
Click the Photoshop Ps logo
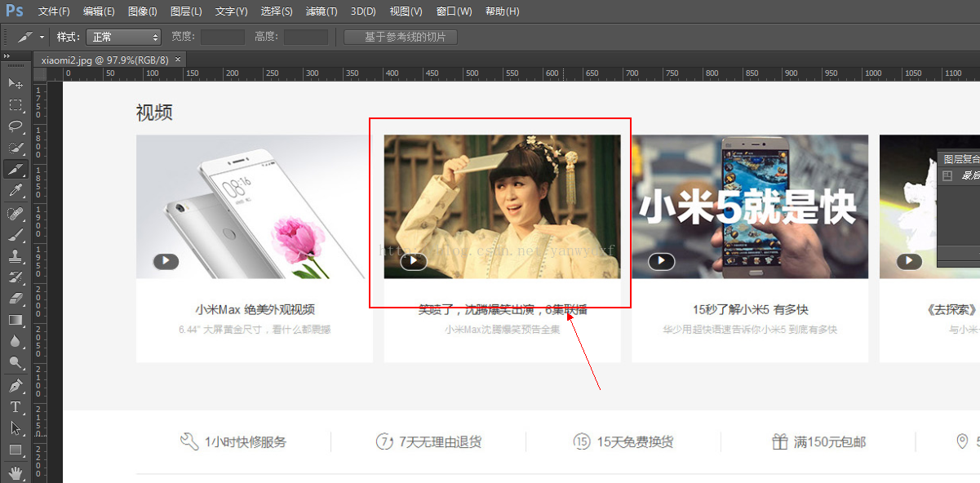coord(15,11)
